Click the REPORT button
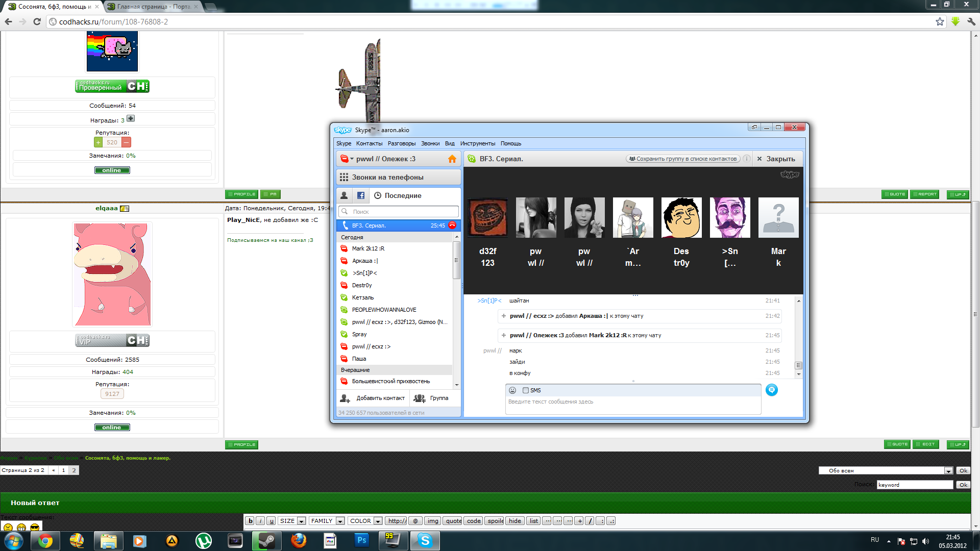Viewport: 980px width, 551px height. [x=924, y=194]
